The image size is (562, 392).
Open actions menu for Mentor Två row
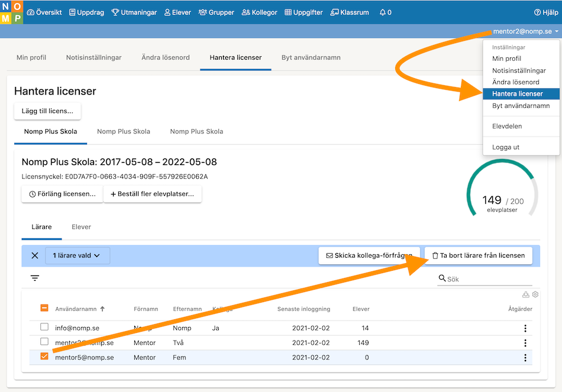tap(525, 343)
